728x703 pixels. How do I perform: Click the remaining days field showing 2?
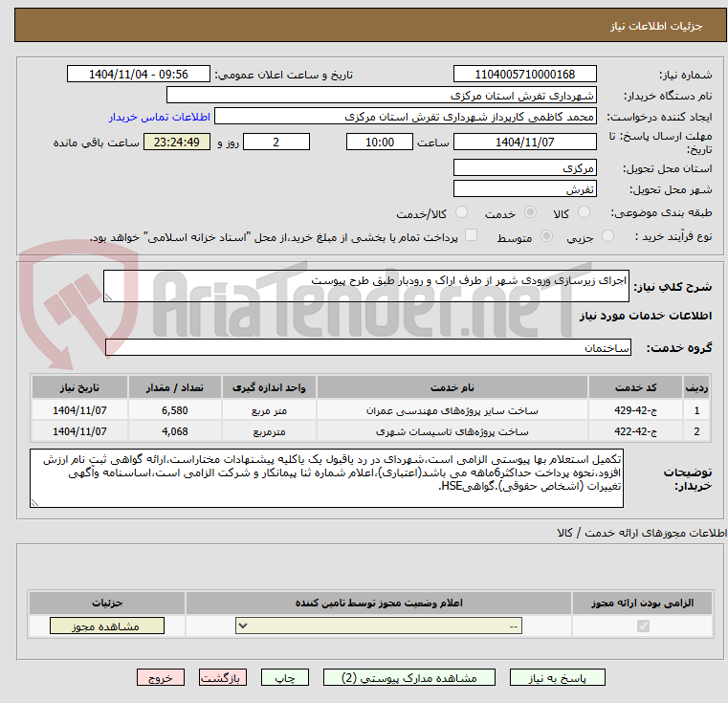tap(276, 143)
